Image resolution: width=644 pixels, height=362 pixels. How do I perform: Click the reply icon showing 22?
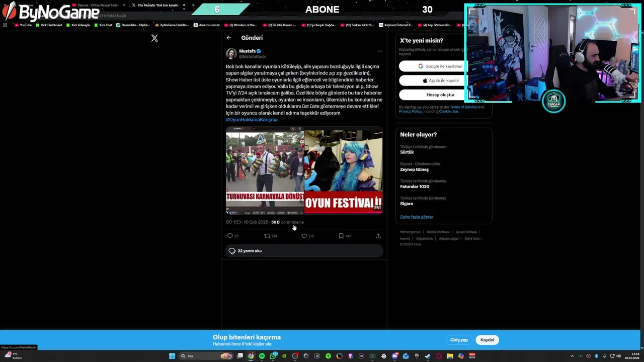[230, 236]
